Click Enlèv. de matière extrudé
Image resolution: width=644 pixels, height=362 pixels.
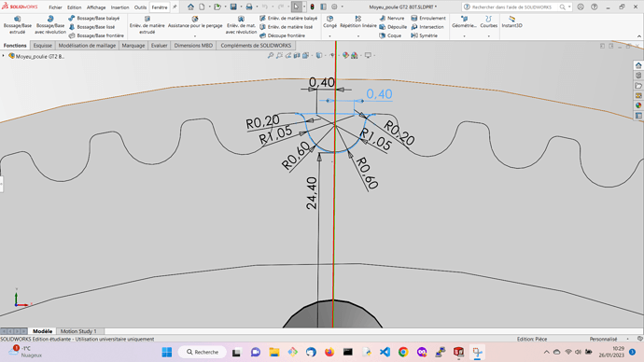[x=147, y=24]
